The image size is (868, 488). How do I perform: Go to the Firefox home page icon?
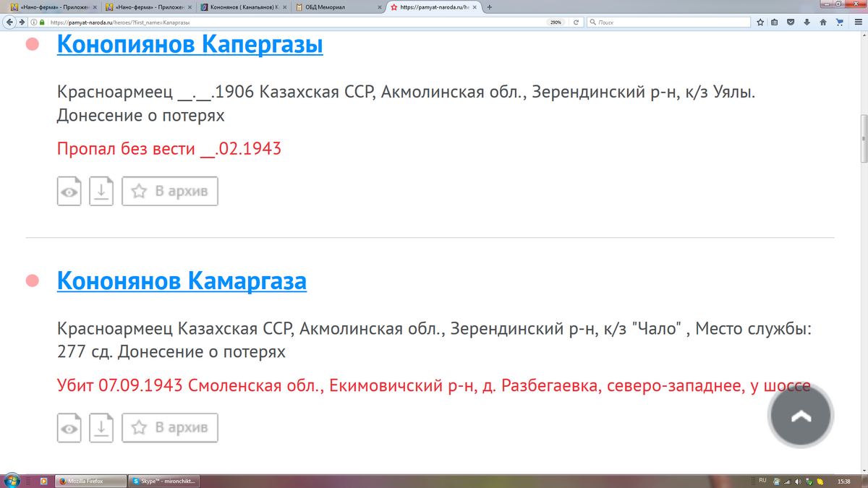pos(823,22)
